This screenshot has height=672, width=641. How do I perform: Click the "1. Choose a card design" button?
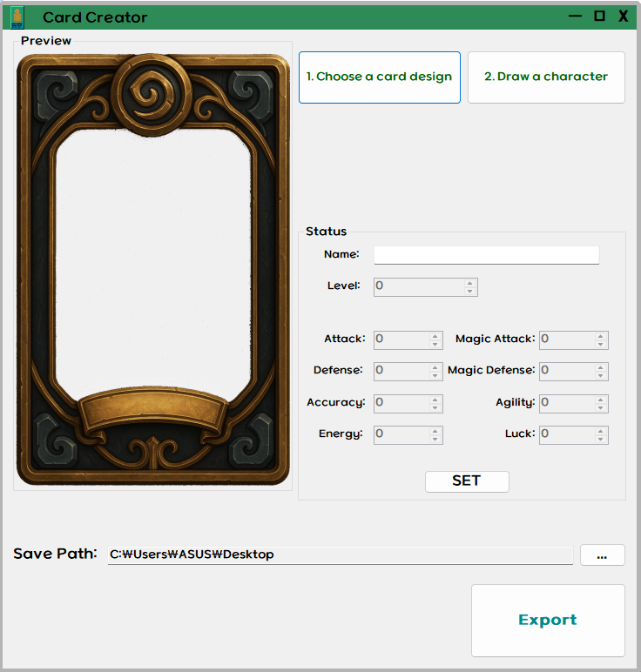point(380,77)
